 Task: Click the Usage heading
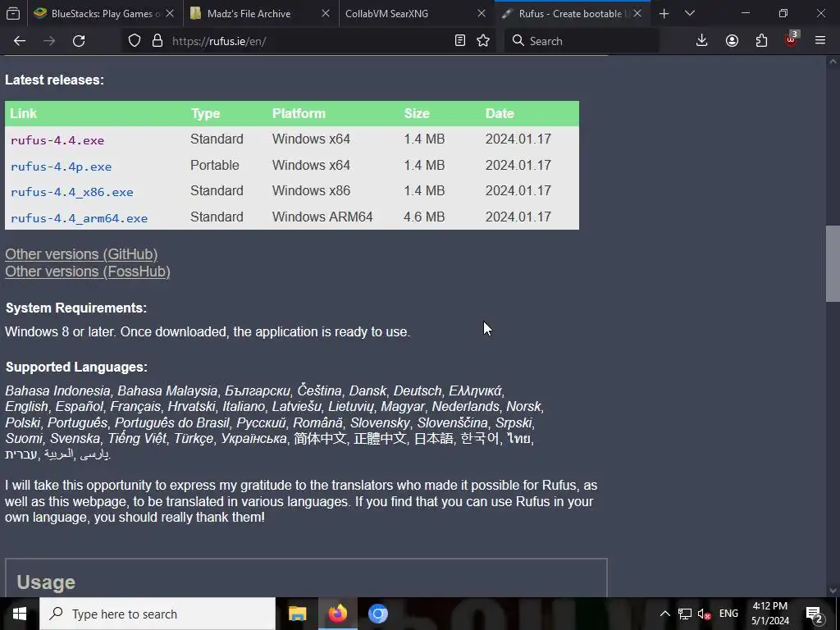click(x=46, y=582)
